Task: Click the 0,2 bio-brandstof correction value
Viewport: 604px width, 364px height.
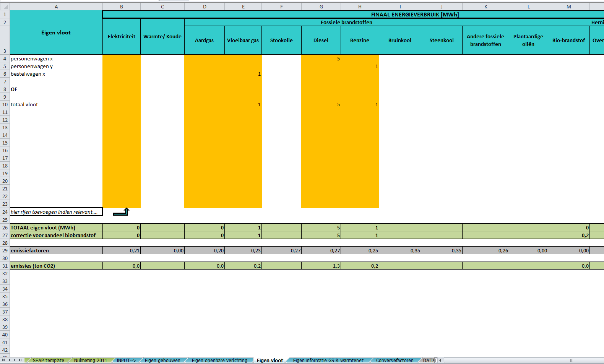Action: coord(569,235)
